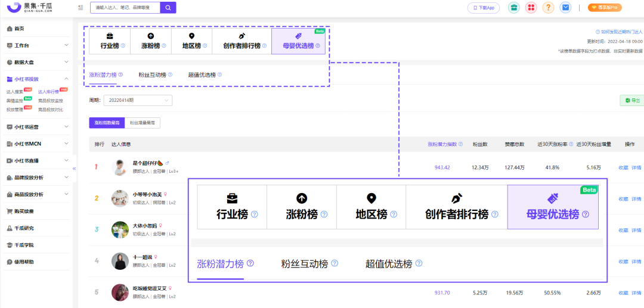Open 是个甜仔仔 creator avatar thumbnail
This screenshot has width=644, height=308.
tap(120, 167)
